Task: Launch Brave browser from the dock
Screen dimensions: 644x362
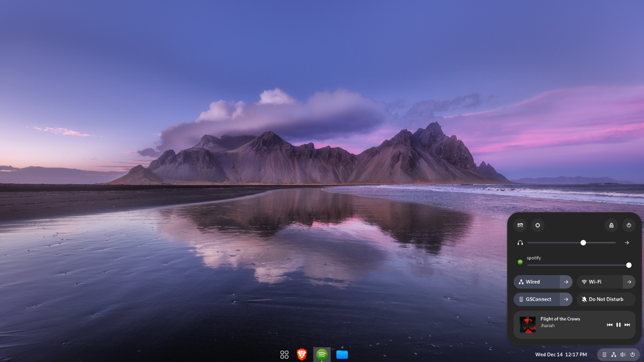Action: [302, 354]
